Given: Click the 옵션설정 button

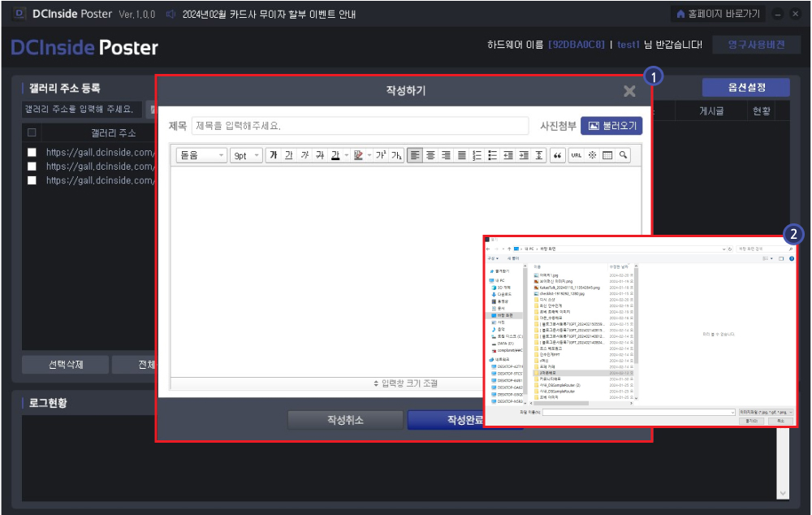Looking at the screenshot, I should pos(746,87).
